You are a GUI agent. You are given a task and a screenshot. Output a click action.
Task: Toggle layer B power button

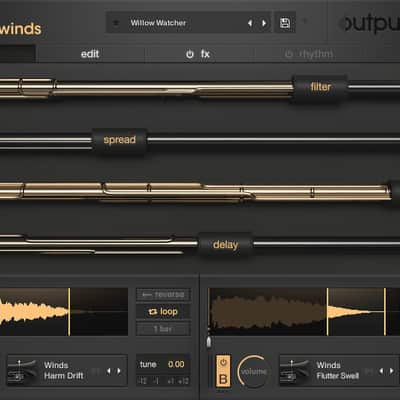(223, 362)
